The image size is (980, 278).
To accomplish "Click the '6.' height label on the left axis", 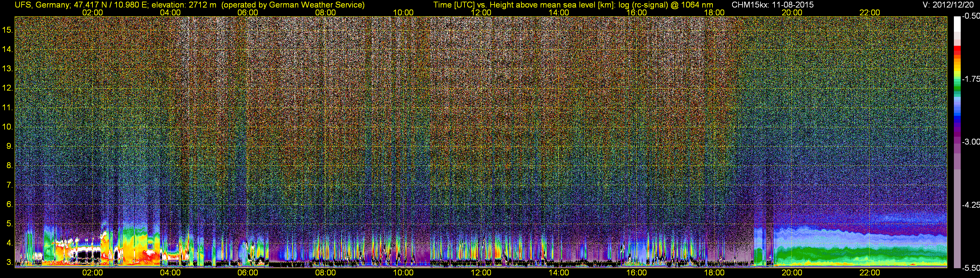I will [9, 204].
